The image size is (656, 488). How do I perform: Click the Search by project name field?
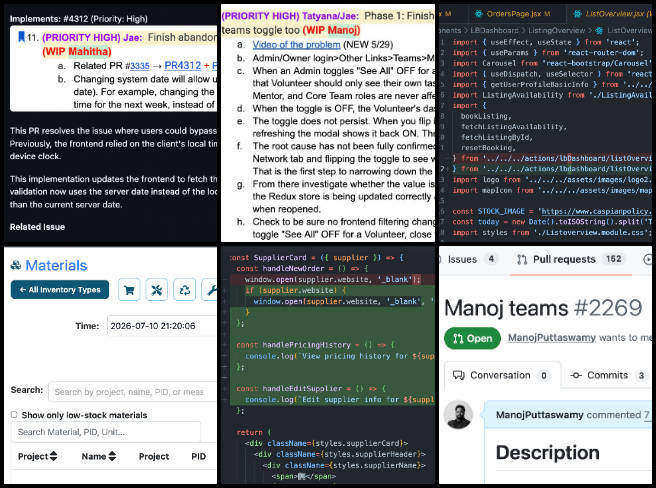133,392
